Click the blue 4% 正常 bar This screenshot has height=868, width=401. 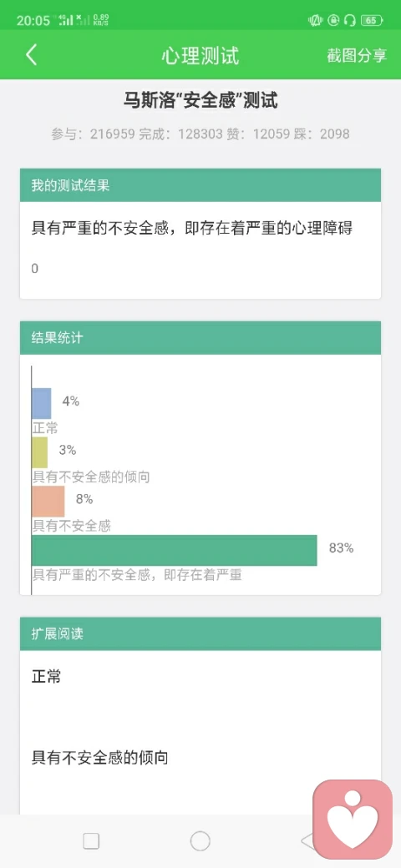coord(42,403)
